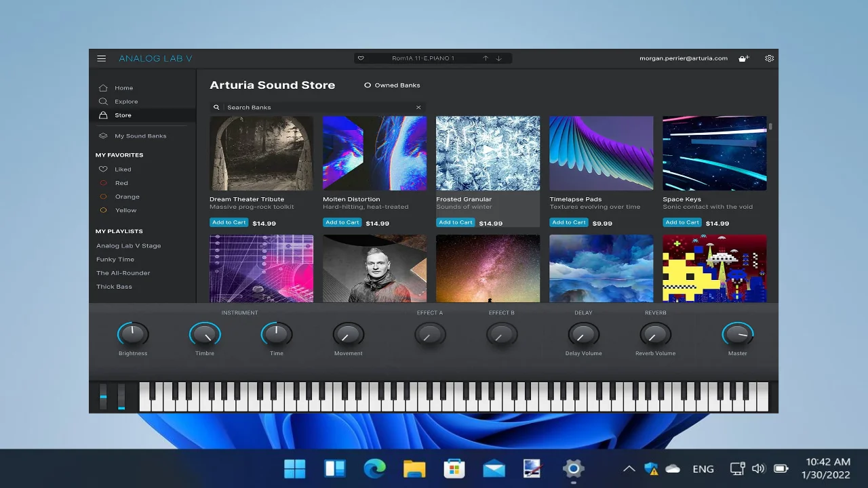The width and height of the screenshot is (868, 488).
Task: Clear the Search Banks field with X
Action: click(418, 107)
